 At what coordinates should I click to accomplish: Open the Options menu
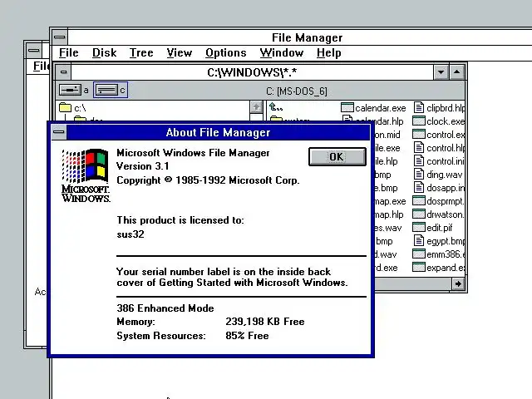[x=225, y=53]
